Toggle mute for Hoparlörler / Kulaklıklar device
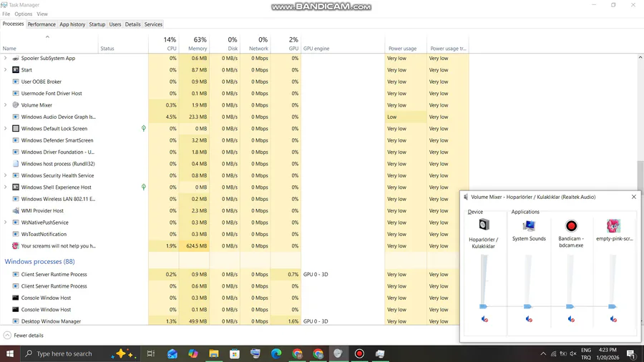The height and width of the screenshot is (362, 644). pos(484,319)
